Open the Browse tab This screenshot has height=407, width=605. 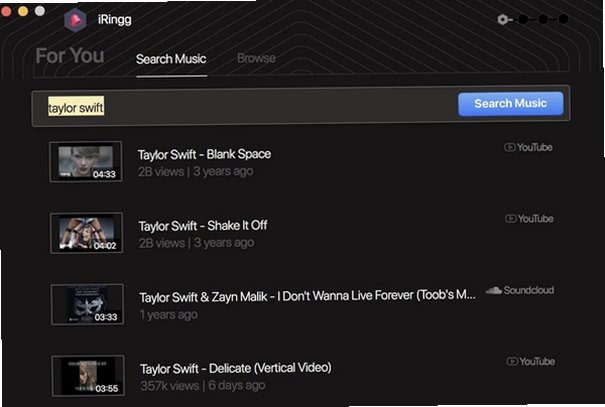pyautogui.click(x=256, y=58)
